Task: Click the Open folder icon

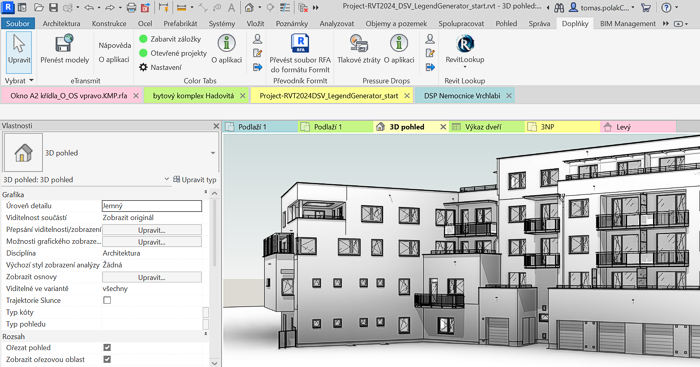Action: pos(39,7)
